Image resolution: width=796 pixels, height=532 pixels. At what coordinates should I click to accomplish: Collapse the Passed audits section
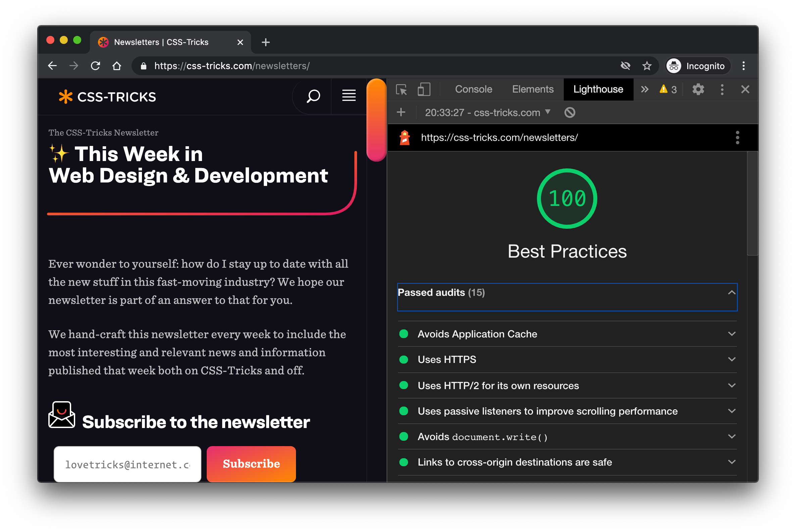coord(567,297)
